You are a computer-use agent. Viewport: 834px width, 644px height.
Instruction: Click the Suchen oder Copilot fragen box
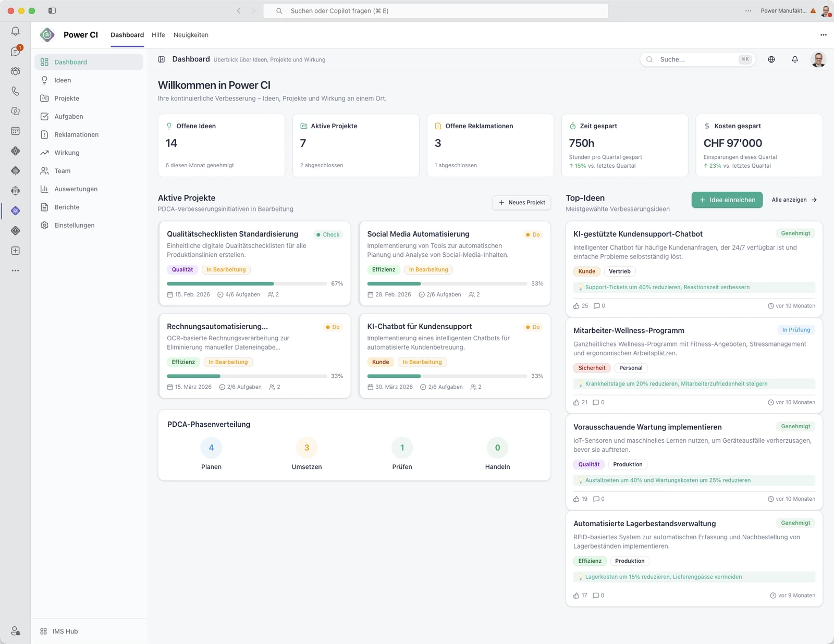click(436, 10)
